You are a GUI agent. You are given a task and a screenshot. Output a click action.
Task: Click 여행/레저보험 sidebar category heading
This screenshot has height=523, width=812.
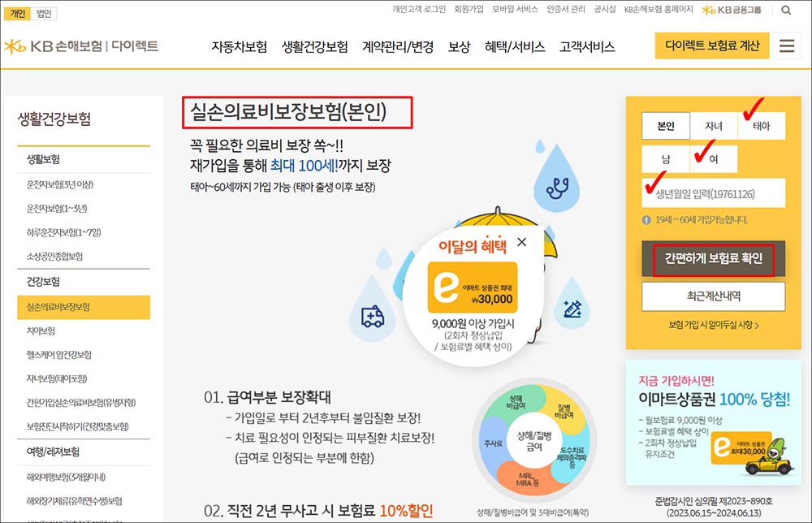[53, 452]
